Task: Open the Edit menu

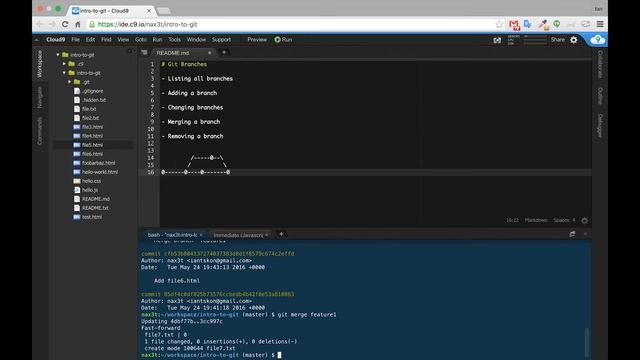Action: coord(90,40)
